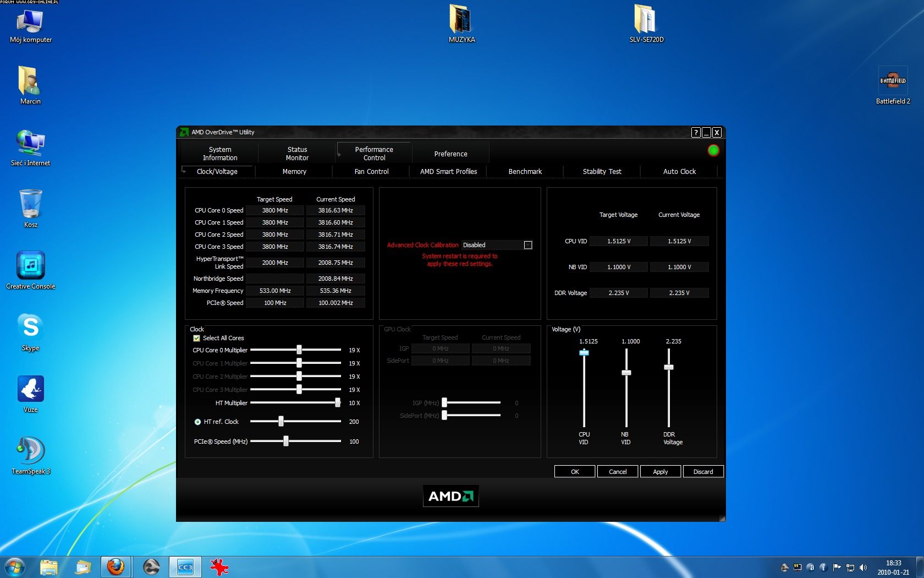Click the AMD logo at the bottom
Screen dimensions: 924x578
click(450, 496)
